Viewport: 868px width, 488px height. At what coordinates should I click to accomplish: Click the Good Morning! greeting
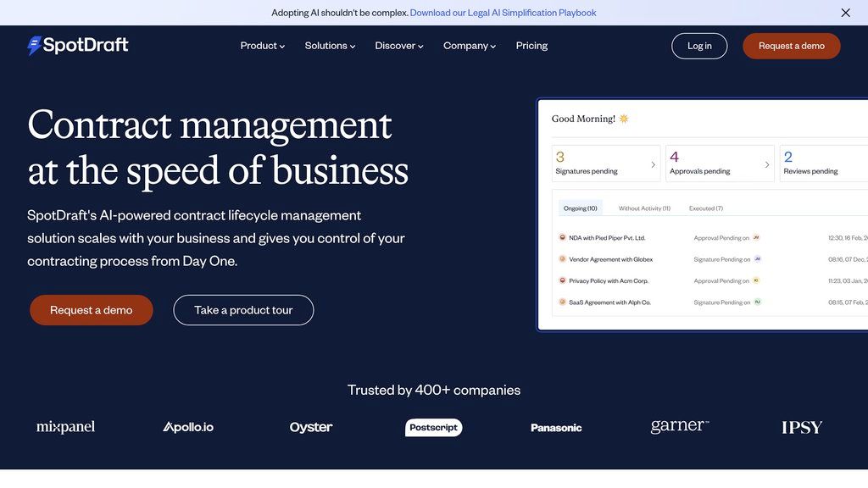pyautogui.click(x=583, y=119)
